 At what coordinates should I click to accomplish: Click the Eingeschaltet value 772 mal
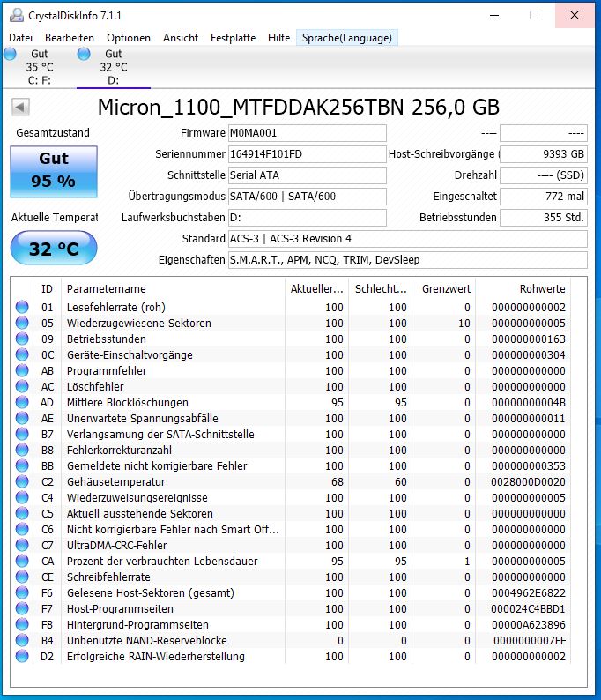click(544, 196)
